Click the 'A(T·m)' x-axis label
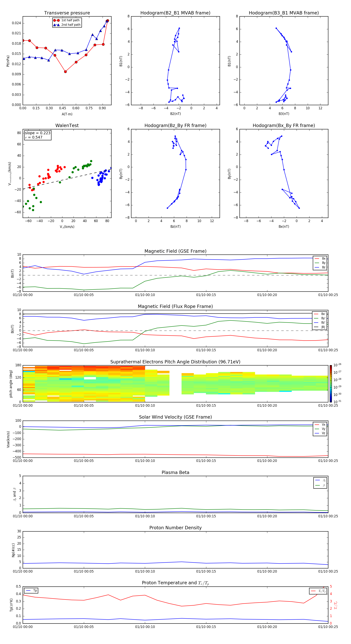The image size is (351, 644). pyautogui.click(x=67, y=114)
